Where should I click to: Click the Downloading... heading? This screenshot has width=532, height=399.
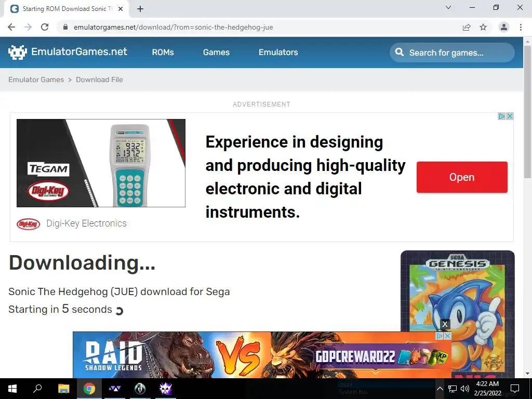tap(82, 263)
